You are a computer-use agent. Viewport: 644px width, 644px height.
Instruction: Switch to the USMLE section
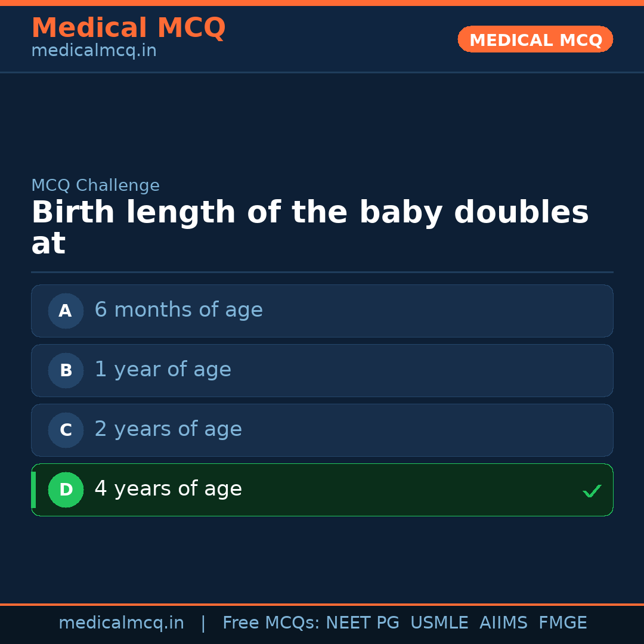point(439,623)
